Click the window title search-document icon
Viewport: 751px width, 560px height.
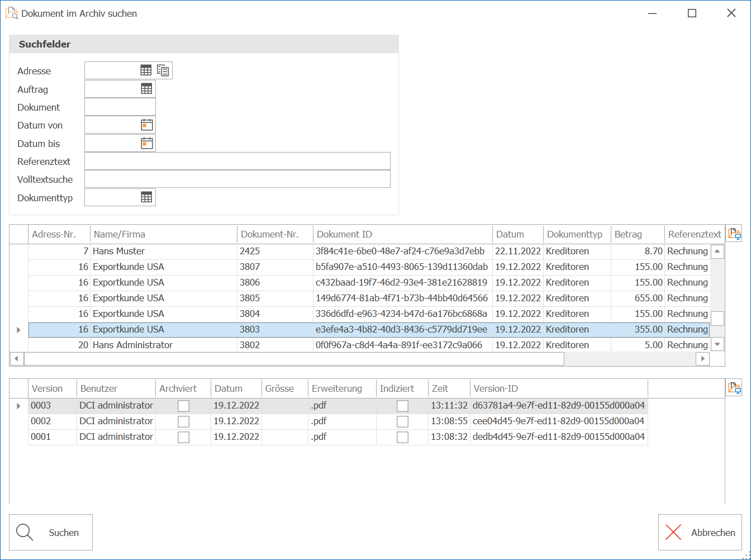click(x=12, y=13)
